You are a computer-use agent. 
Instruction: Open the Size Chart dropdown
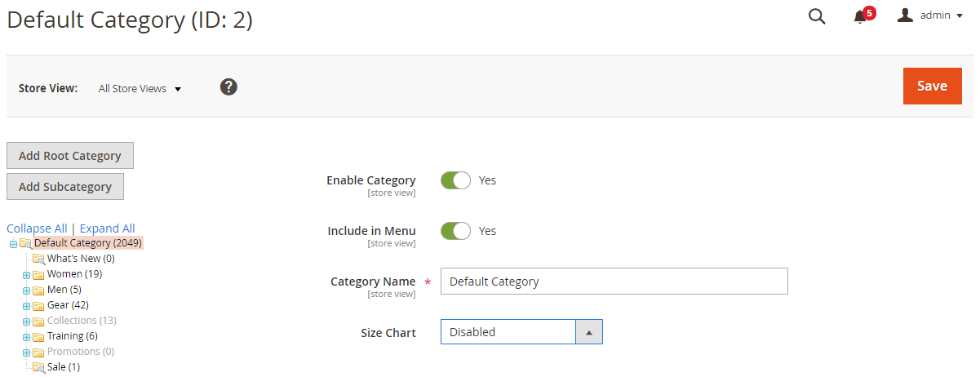coord(521,332)
